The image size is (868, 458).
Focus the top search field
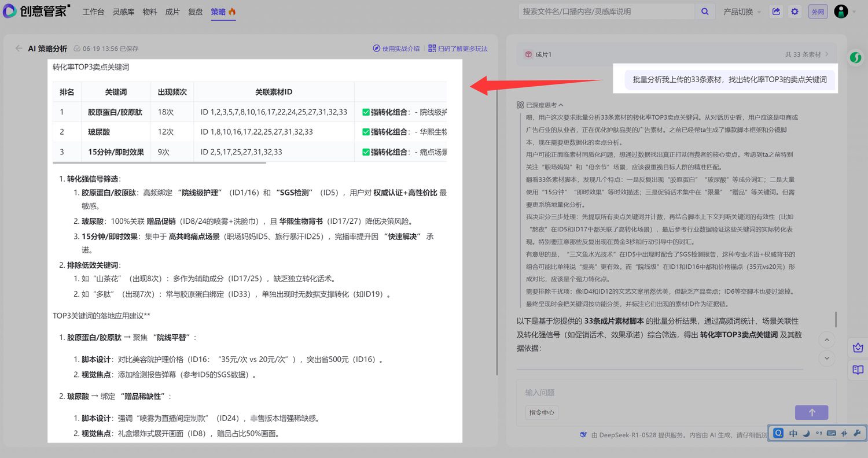[607, 12]
